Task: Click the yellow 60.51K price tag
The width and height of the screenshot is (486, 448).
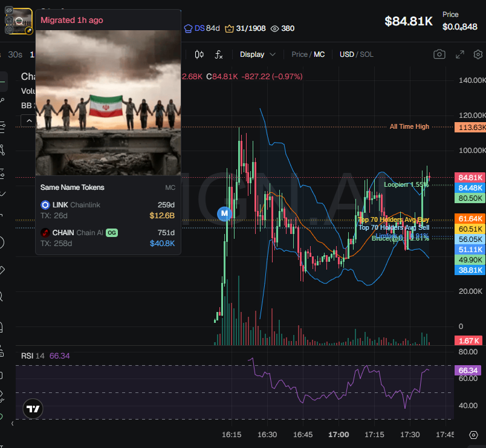Action: 470,229
